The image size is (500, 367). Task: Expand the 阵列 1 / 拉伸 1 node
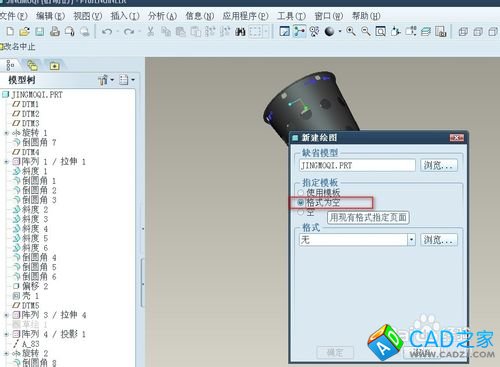coord(6,162)
